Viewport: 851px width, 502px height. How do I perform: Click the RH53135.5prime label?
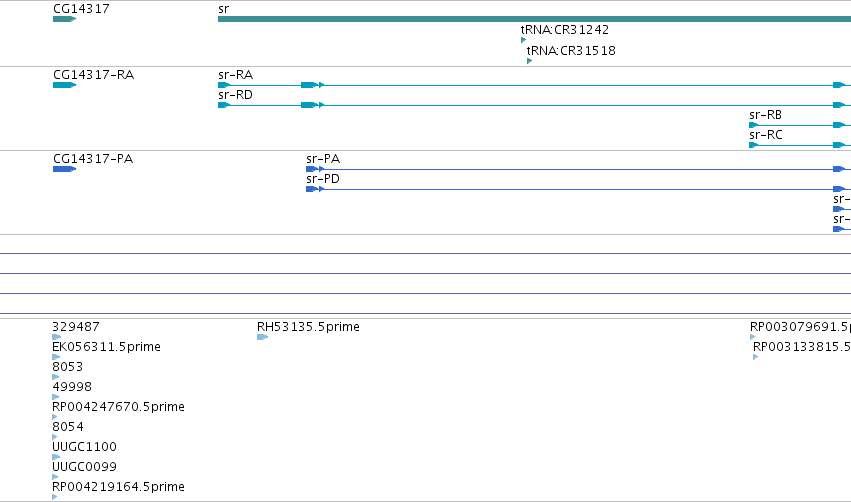coord(308,327)
